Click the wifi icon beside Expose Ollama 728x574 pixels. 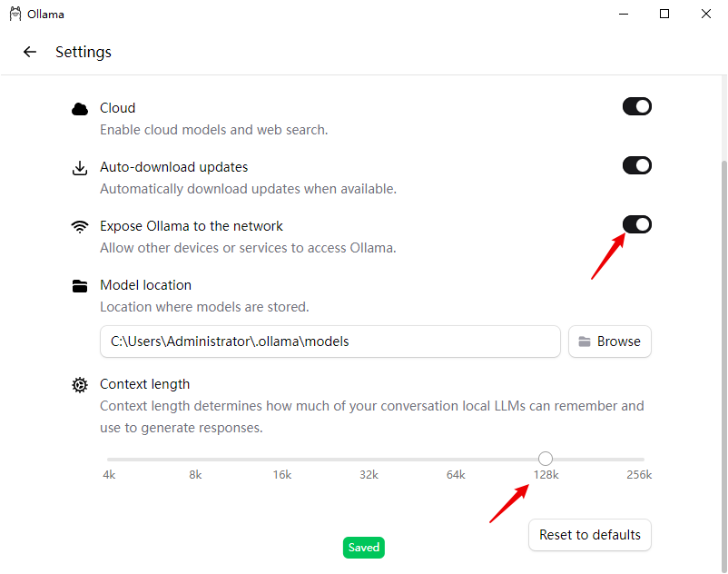tap(80, 227)
